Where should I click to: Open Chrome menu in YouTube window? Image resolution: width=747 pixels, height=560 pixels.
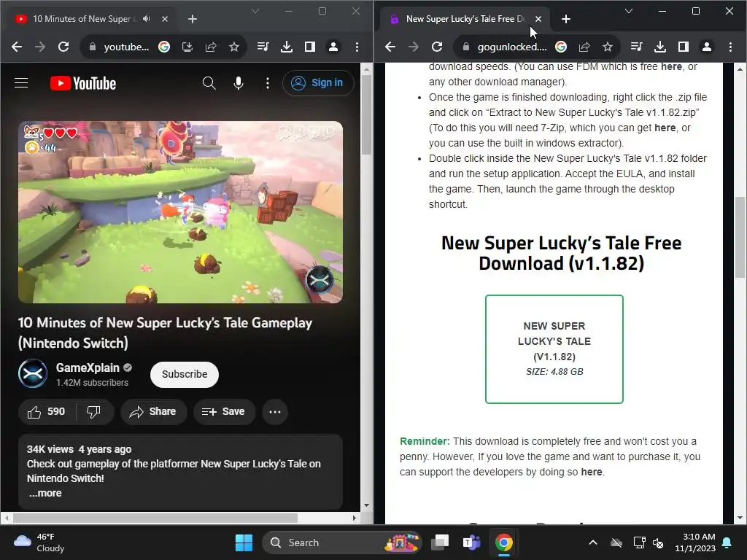(357, 47)
